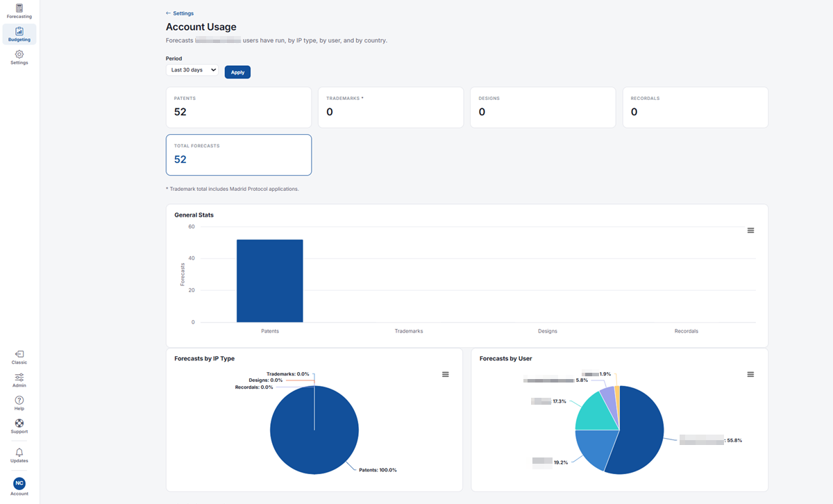833x504 pixels.
Task: Click the Recordals: 0.0% pie label
Action: pos(253,387)
